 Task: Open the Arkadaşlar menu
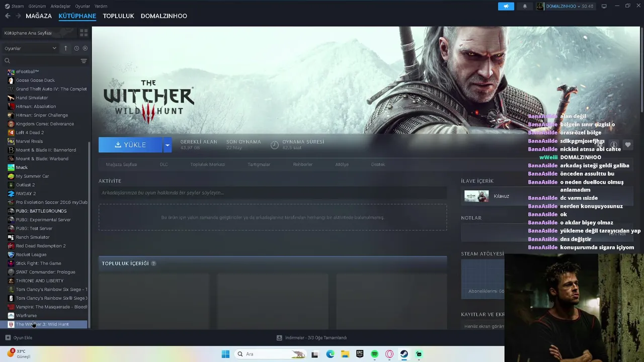coord(60,6)
